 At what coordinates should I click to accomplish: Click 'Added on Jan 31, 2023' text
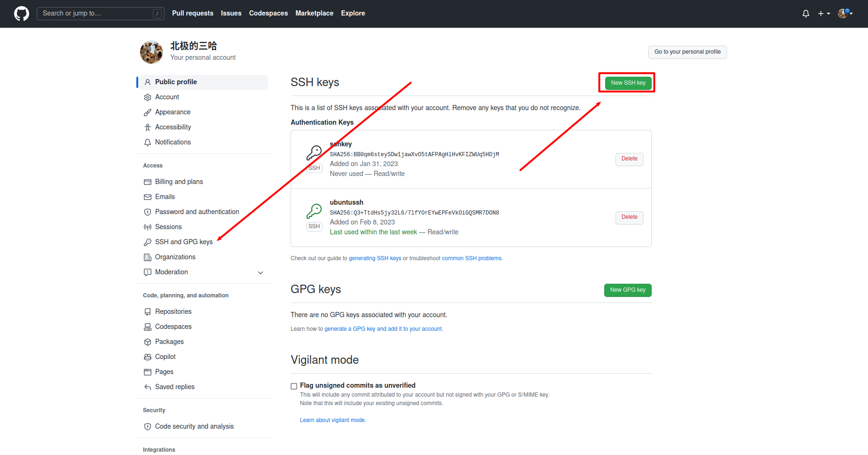pos(363,164)
